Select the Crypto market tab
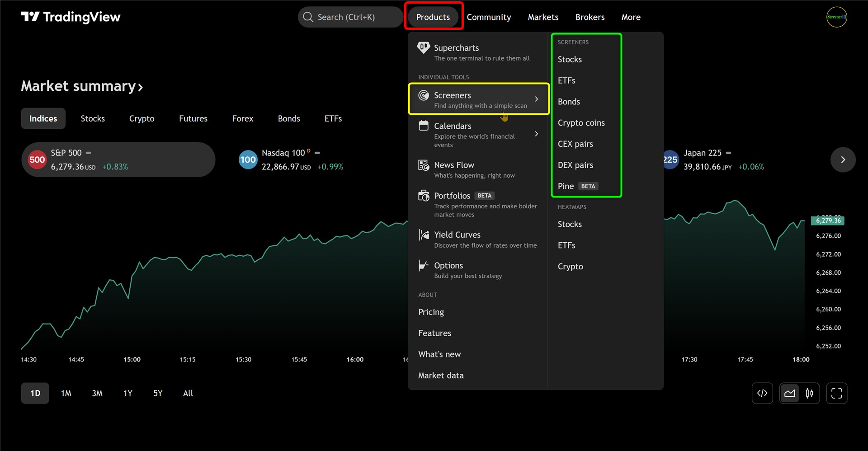 (x=142, y=118)
